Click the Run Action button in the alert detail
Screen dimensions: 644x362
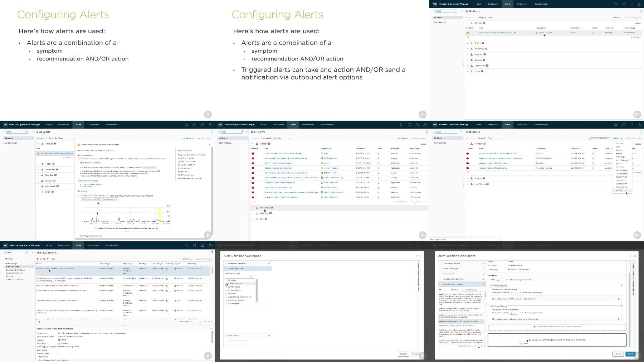tap(150, 168)
